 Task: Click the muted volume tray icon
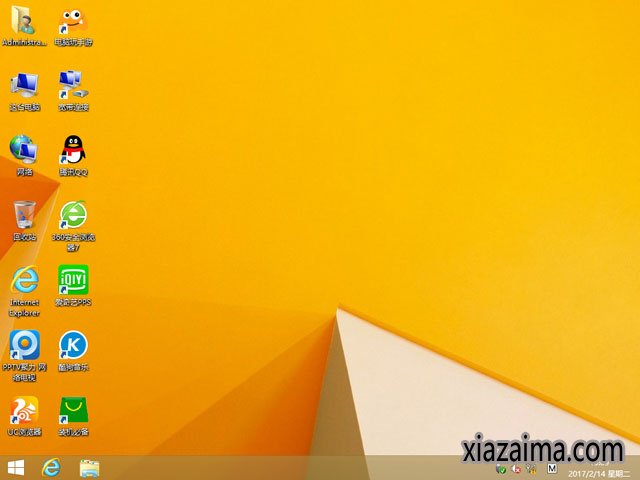516,469
